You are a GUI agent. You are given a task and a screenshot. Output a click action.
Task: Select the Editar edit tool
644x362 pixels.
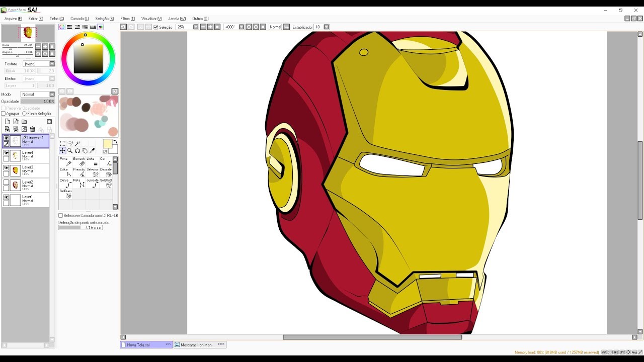(x=65, y=172)
